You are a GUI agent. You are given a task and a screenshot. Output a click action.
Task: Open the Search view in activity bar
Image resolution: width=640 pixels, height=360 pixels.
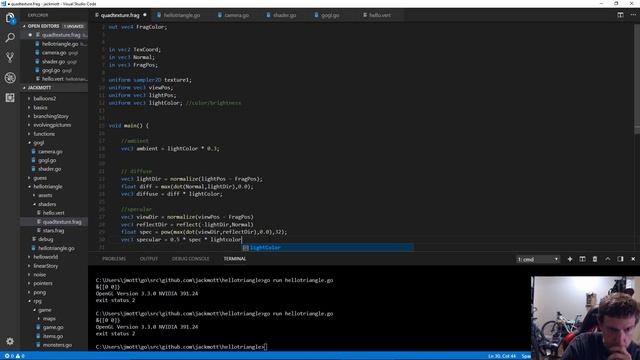[10, 38]
